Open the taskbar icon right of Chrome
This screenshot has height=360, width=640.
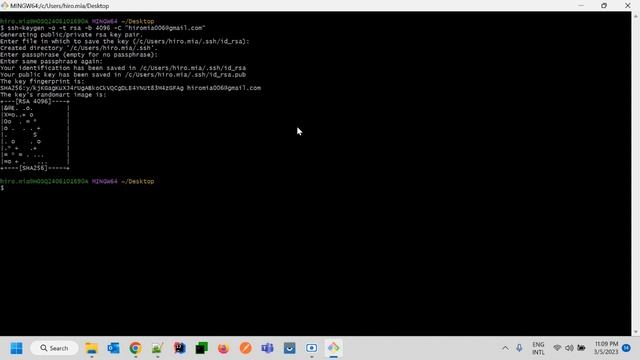(x=158, y=348)
